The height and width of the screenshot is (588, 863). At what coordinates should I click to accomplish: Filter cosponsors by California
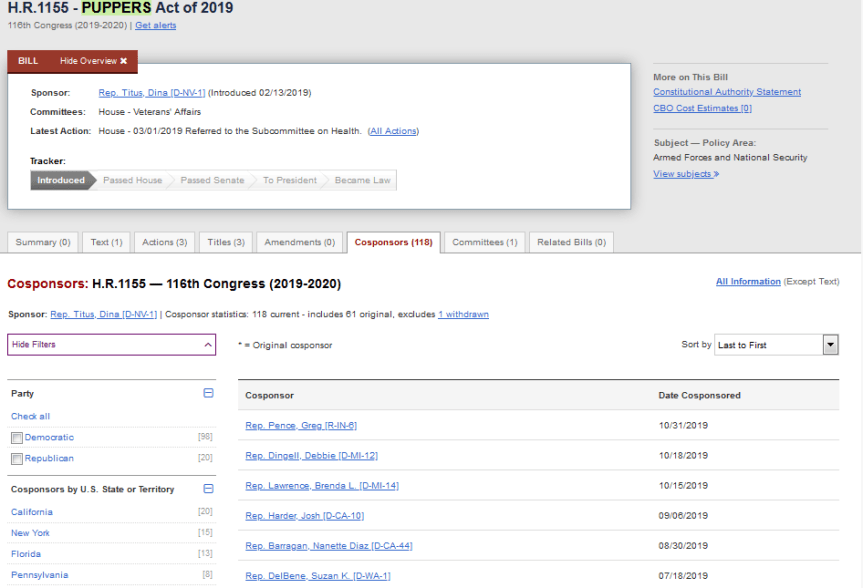pyautogui.click(x=32, y=512)
